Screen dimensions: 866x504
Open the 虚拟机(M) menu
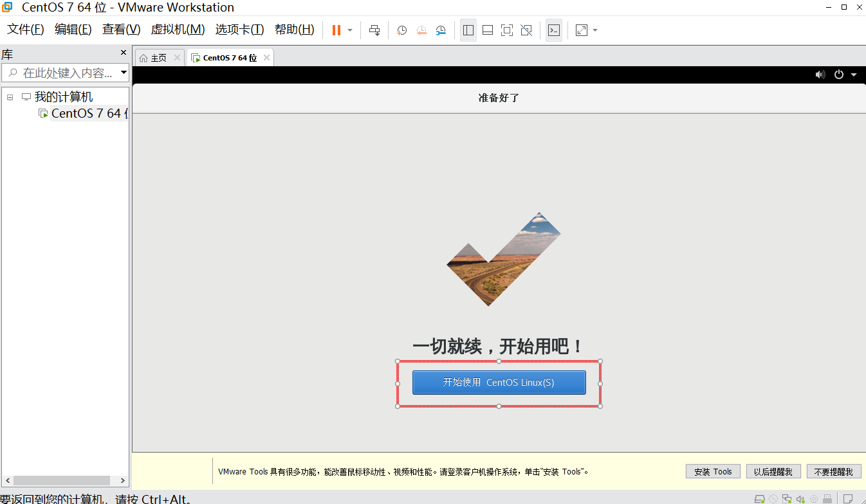click(x=178, y=30)
